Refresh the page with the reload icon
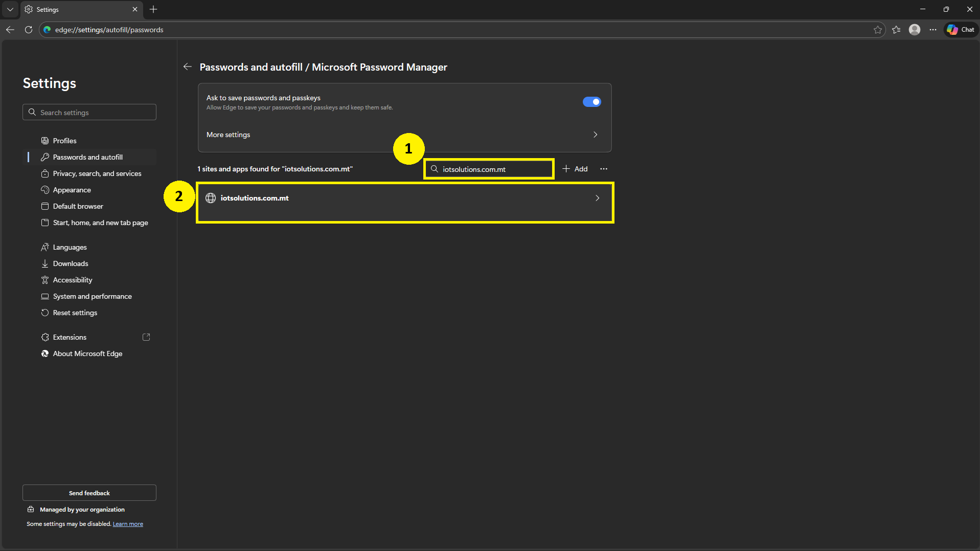The image size is (980, 551). click(29, 30)
